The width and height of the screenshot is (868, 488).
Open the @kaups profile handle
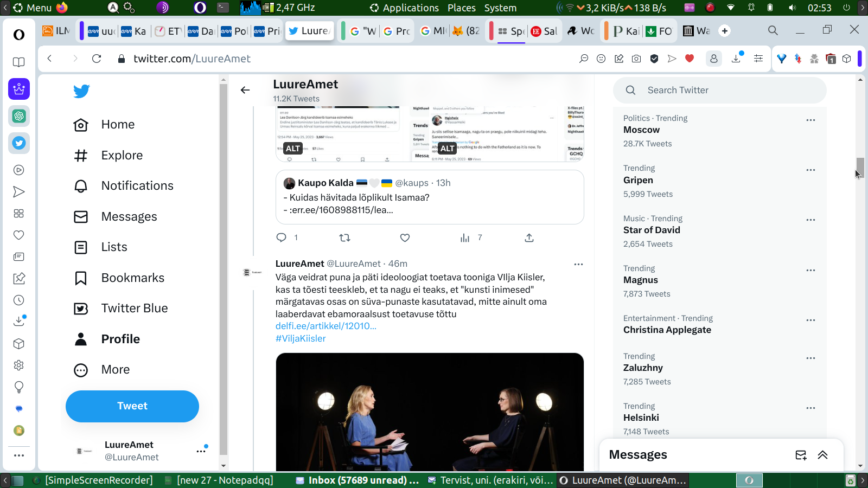[x=412, y=183]
